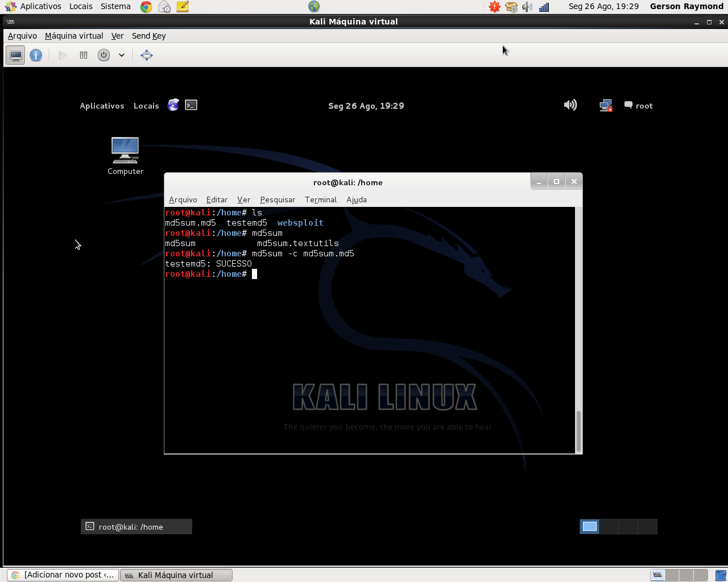Viewport: 728px width, 582px height.
Task: Open Gerson Raymond user menu
Action: pos(686,6)
